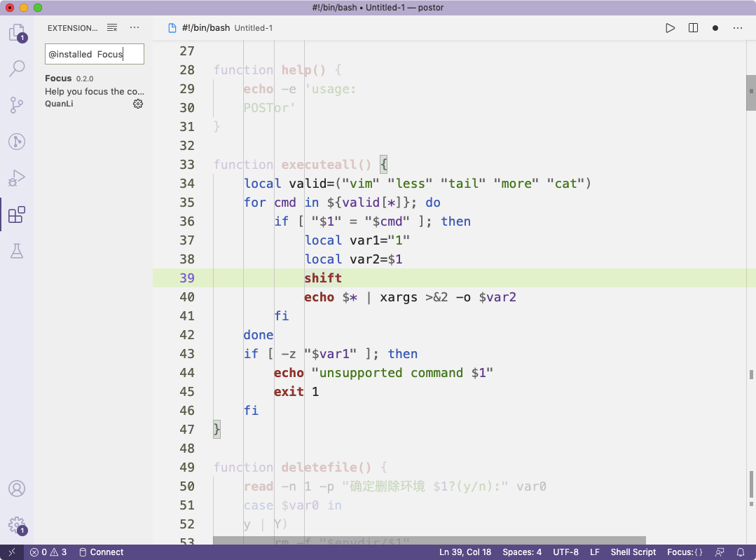Select encoding UTF-8 in status bar

point(565,552)
